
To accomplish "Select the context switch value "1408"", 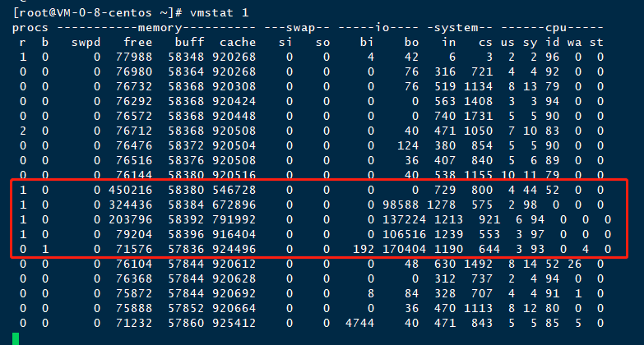I will (x=478, y=101).
